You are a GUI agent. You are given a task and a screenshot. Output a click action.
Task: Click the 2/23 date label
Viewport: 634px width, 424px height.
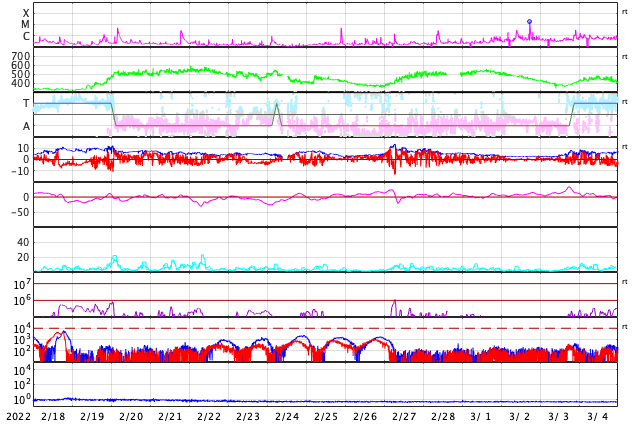248,416
